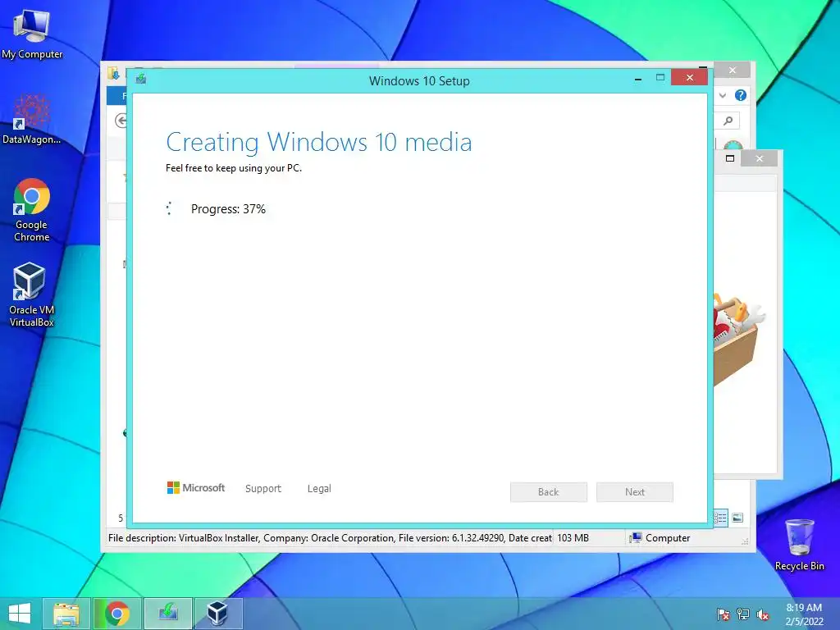
Task: Minimize the Windows 10 Setup window
Action: (638, 79)
